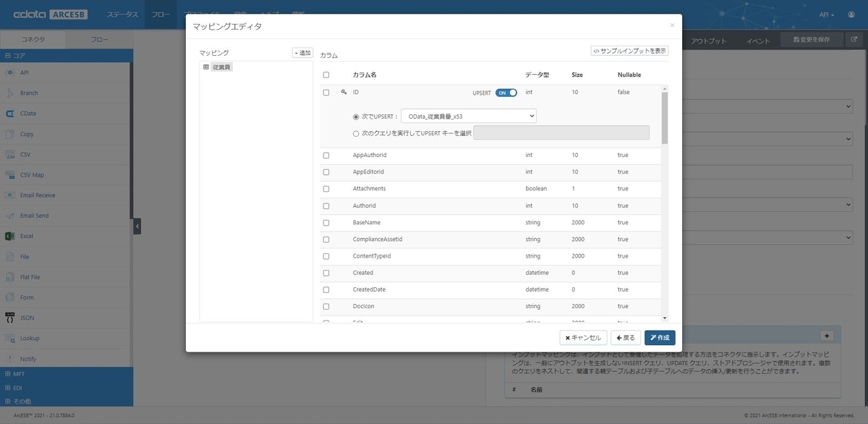Check the CreatedDate checkbox
The width and height of the screenshot is (868, 424).
tap(326, 290)
